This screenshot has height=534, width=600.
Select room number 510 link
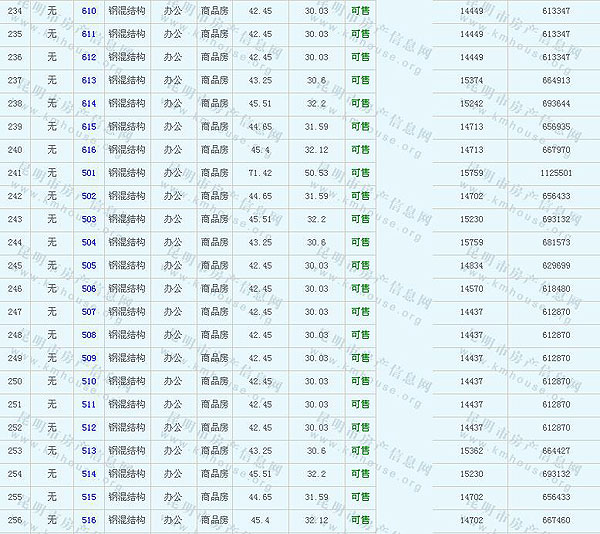click(89, 382)
